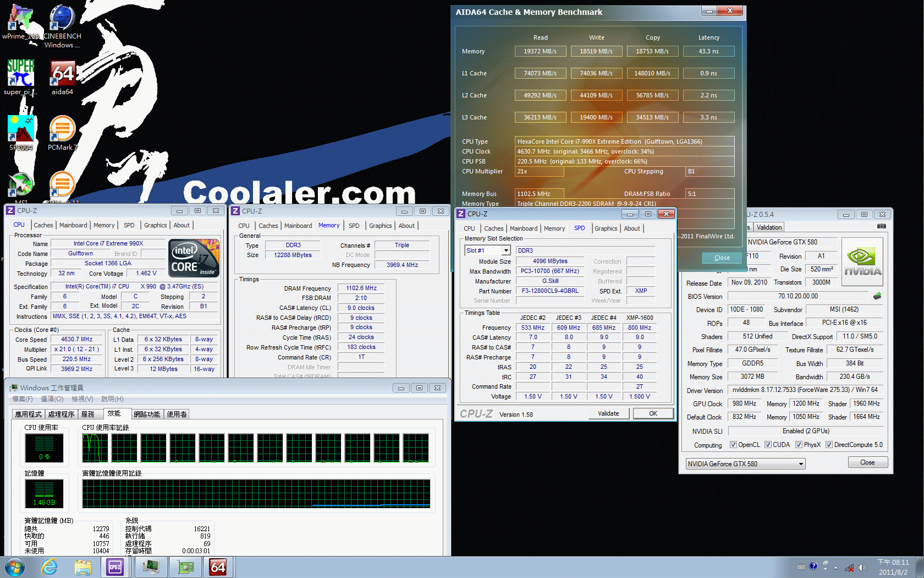Image resolution: width=924 pixels, height=578 pixels.
Task: Click the DRAM Frequency value 1102.6 MHz
Action: 361,288
